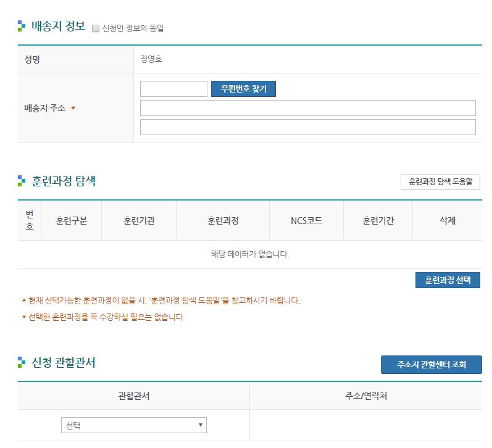Click the 관할관서 column header
The image size is (492, 448).
tap(134, 396)
